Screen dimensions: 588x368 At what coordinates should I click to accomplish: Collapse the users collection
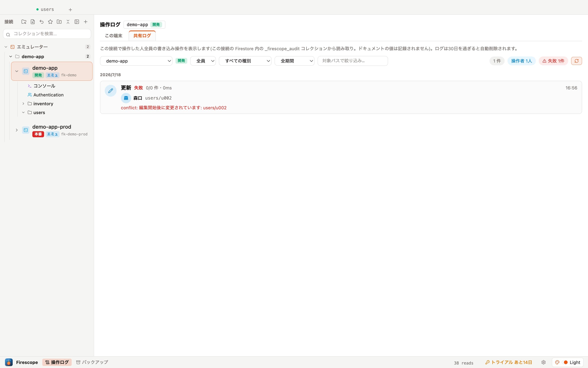[23, 112]
